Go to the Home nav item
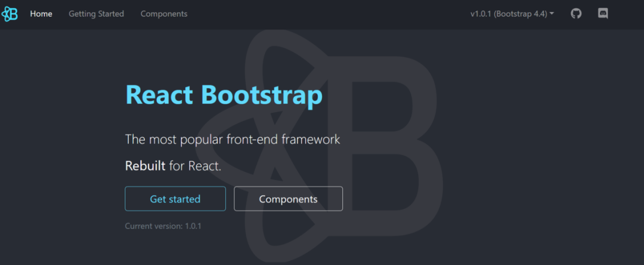The width and height of the screenshot is (644, 265). point(41,14)
